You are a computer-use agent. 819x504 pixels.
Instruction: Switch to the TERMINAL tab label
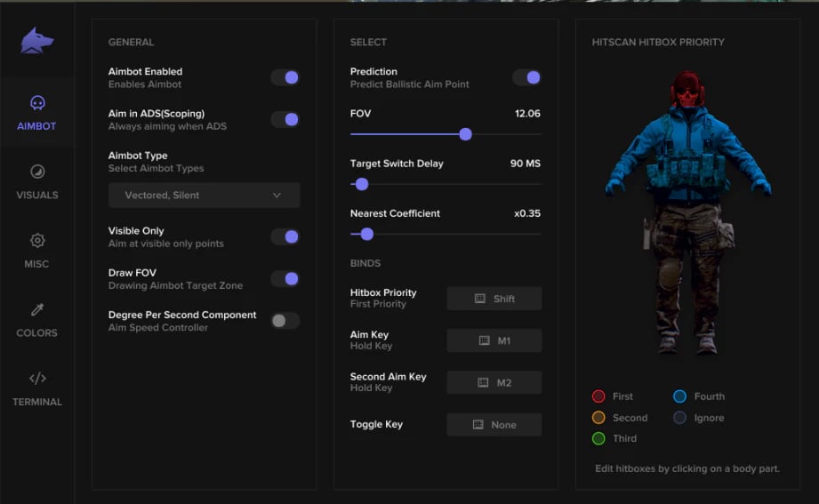(37, 402)
